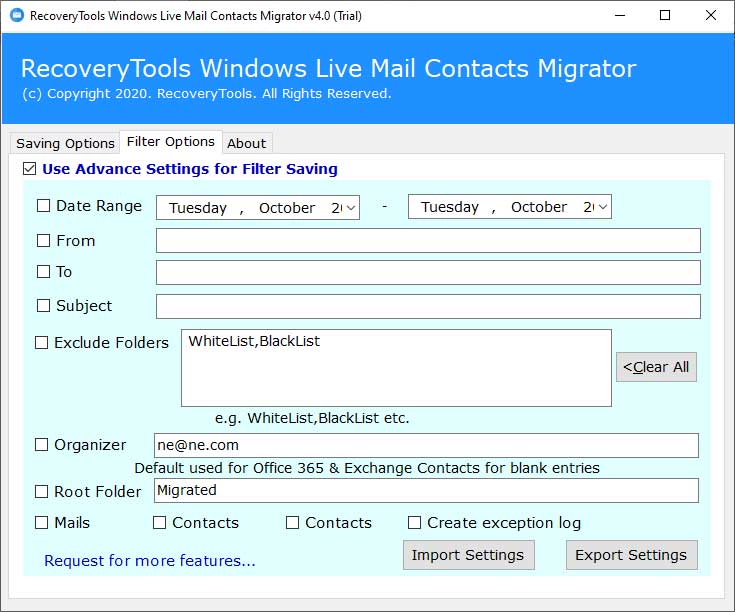Open the end date picker dropdown arrow
The height and width of the screenshot is (612, 735).
pos(603,207)
